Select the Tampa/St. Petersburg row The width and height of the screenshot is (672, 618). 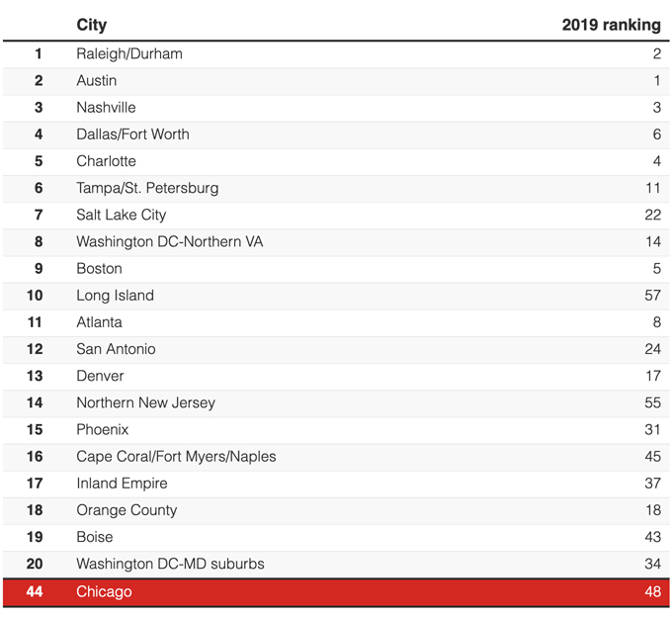click(147, 188)
